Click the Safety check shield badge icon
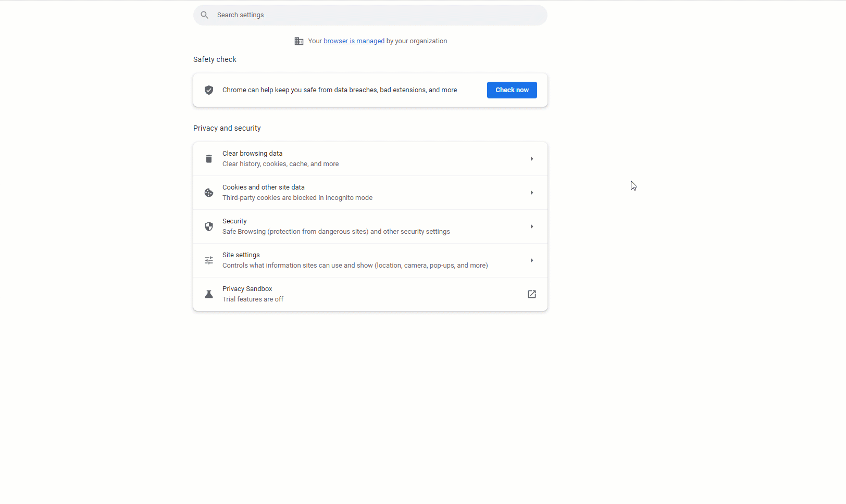 click(x=208, y=90)
